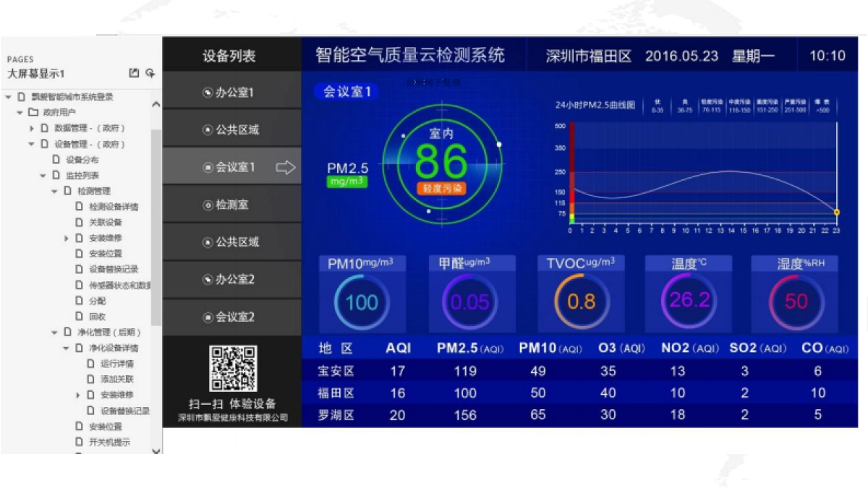Click the green mg/m3 unit badge under PM2.5
Viewport: 868px width, 488px height.
coord(346,181)
